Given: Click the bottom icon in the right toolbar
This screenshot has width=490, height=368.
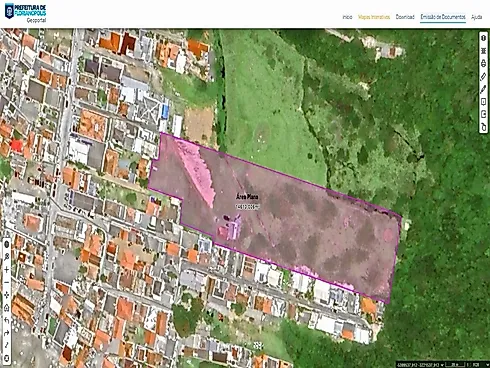Looking at the screenshot, I should click(x=484, y=127).
